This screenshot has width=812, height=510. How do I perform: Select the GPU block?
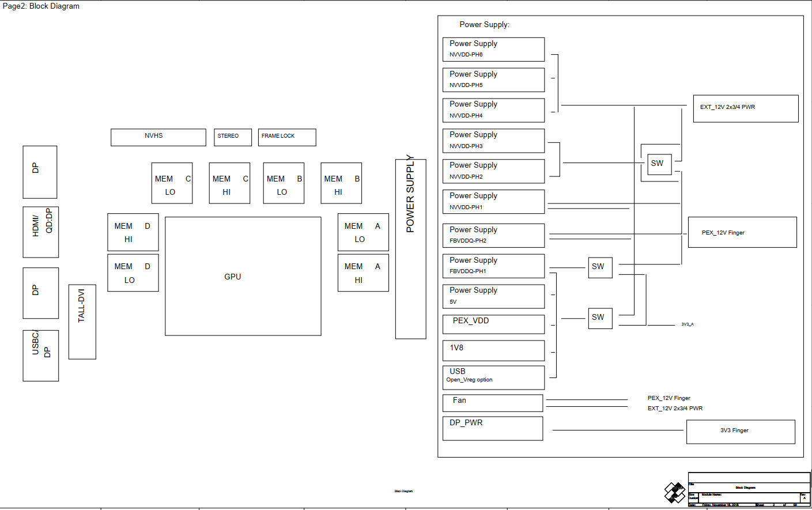(x=243, y=276)
